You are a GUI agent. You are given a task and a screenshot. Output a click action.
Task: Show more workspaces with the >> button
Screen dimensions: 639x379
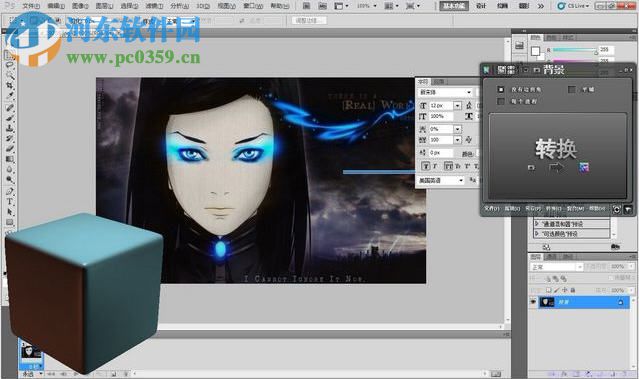(541, 6)
